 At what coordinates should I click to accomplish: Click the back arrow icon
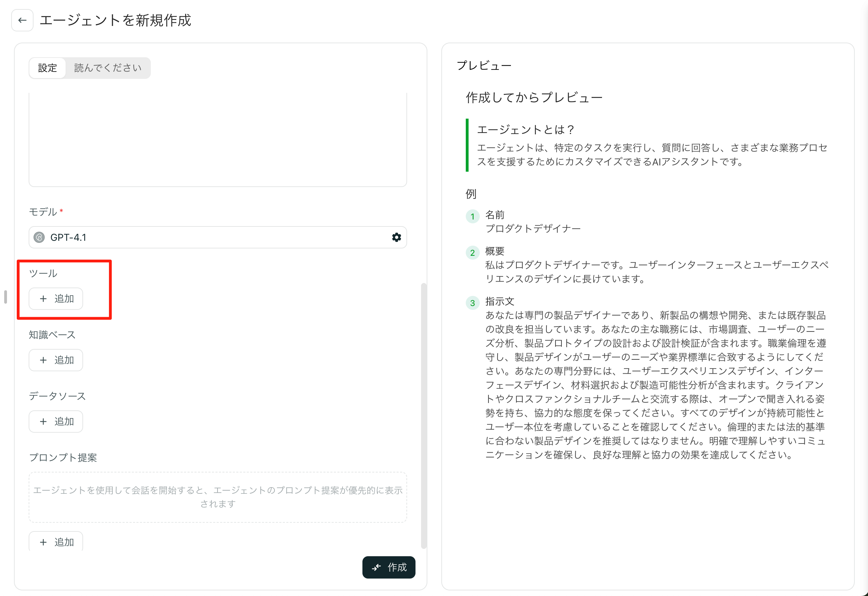[x=22, y=20]
